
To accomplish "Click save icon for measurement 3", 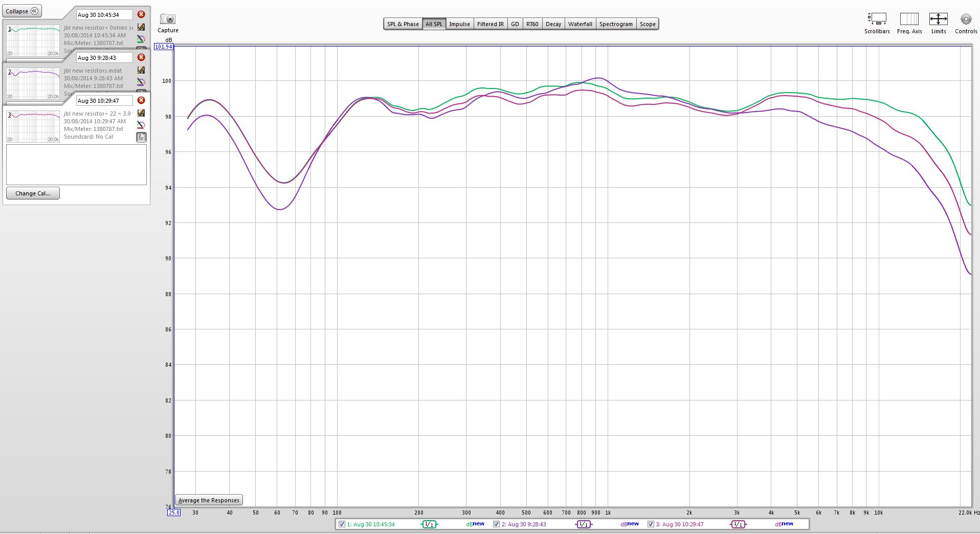I will tap(141, 113).
